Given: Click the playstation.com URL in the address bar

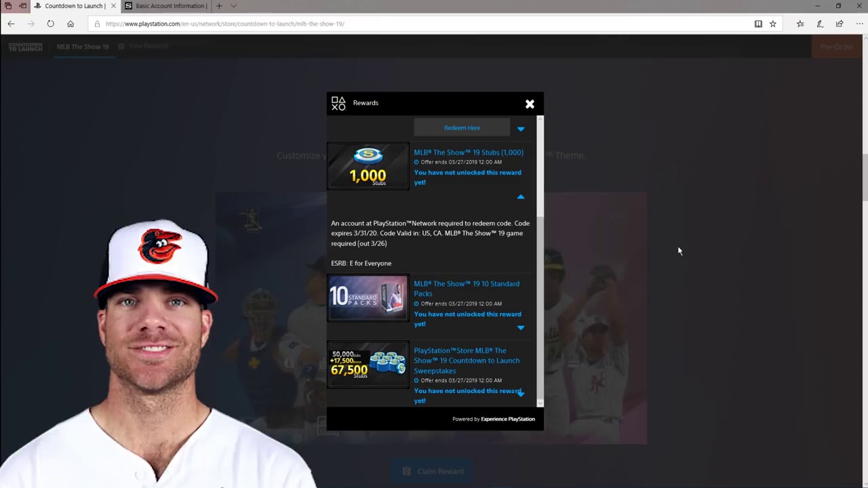Looking at the screenshot, I should click(224, 24).
